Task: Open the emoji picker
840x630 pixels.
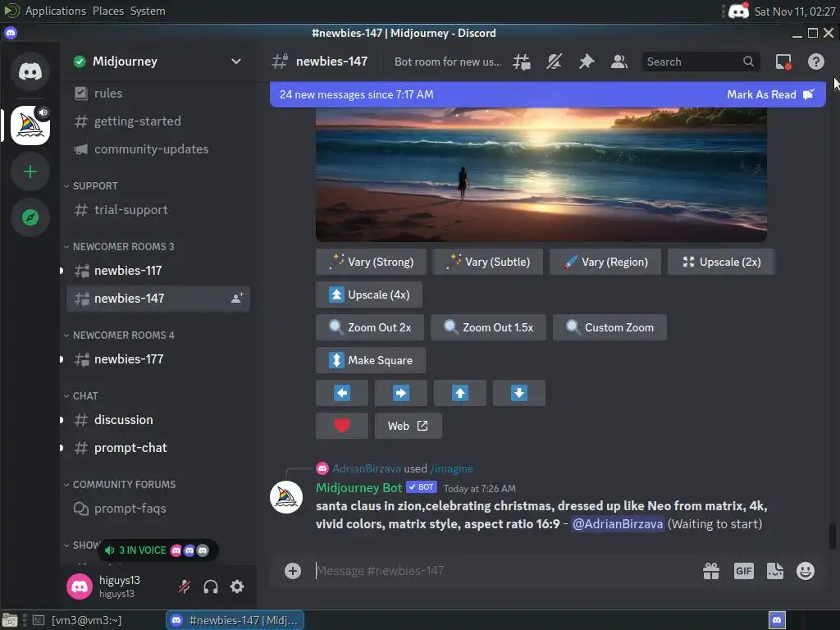Action: (806, 571)
